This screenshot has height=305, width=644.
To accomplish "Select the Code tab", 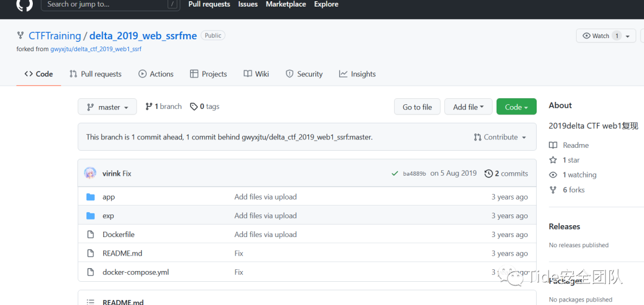I will [39, 74].
